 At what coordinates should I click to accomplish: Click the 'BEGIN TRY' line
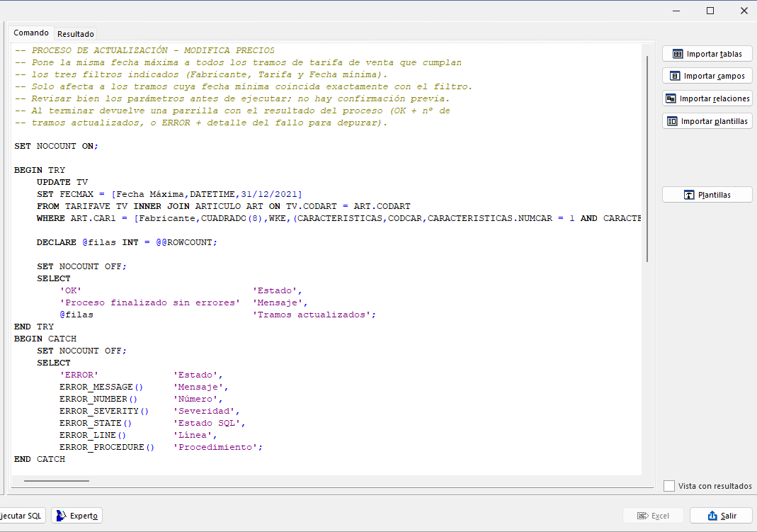(39, 171)
